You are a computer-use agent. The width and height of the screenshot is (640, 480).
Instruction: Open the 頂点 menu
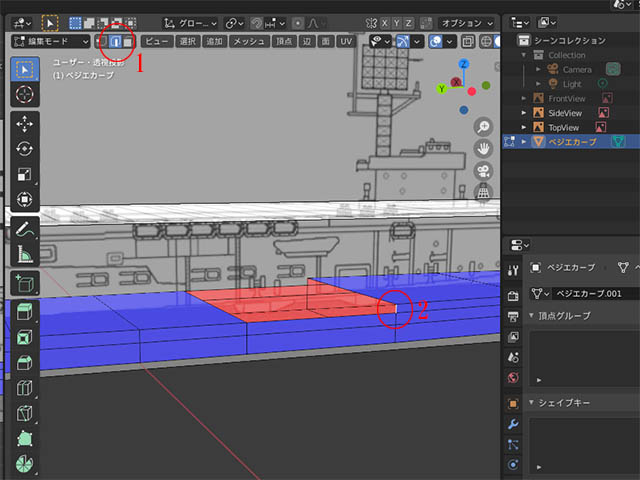pyautogui.click(x=284, y=42)
